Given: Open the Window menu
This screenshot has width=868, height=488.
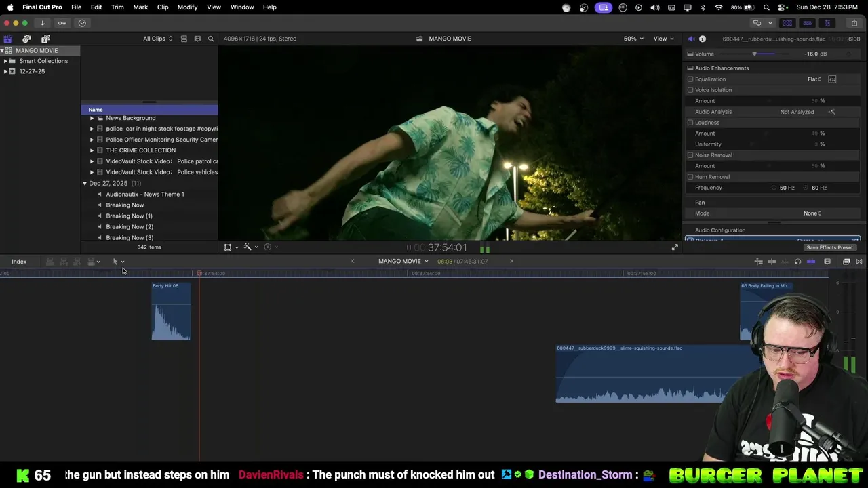Looking at the screenshot, I should click(x=242, y=7).
